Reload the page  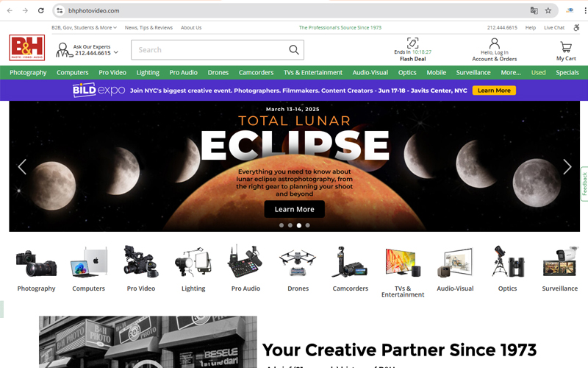(x=41, y=10)
